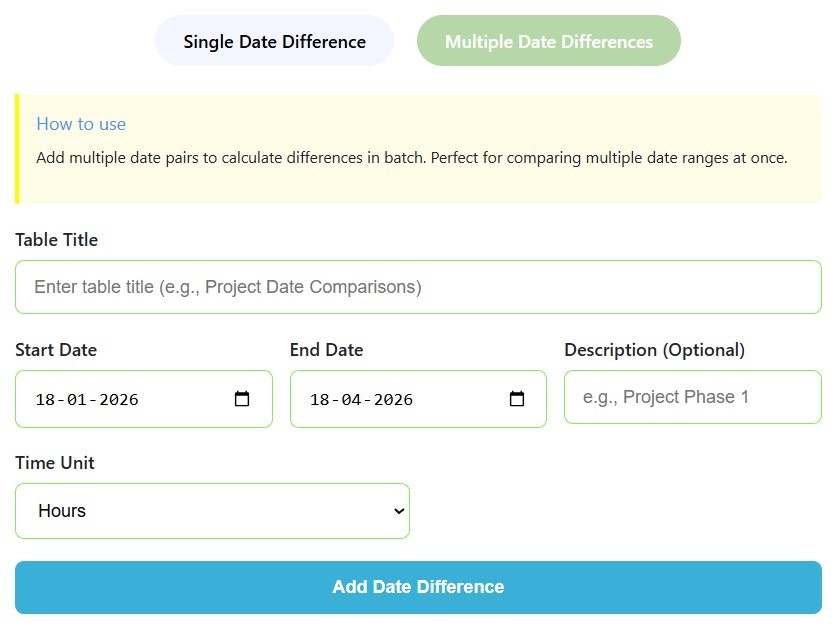Viewport: 837px width, 628px height.
Task: Click the Start Date label
Action: click(x=56, y=350)
